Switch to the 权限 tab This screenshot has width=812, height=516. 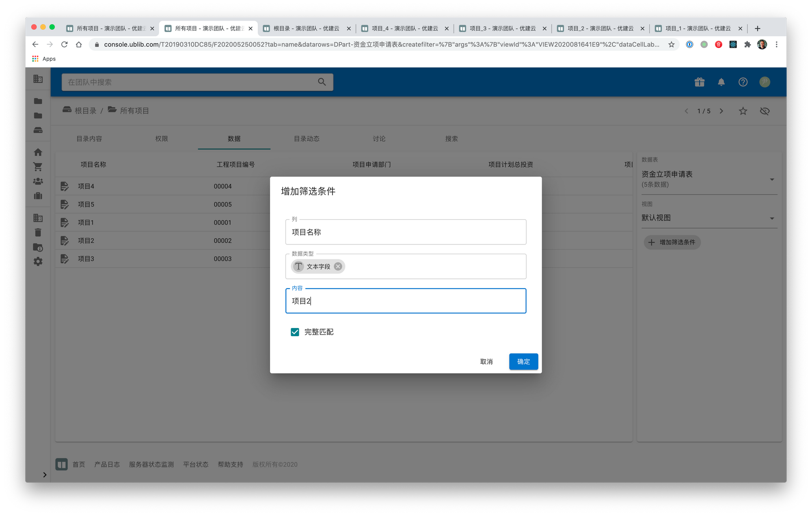(x=161, y=139)
